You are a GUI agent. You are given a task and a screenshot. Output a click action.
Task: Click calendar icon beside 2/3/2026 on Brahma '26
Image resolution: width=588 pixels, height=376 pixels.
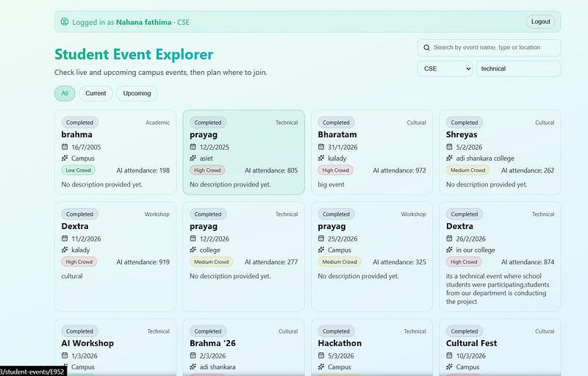click(193, 355)
